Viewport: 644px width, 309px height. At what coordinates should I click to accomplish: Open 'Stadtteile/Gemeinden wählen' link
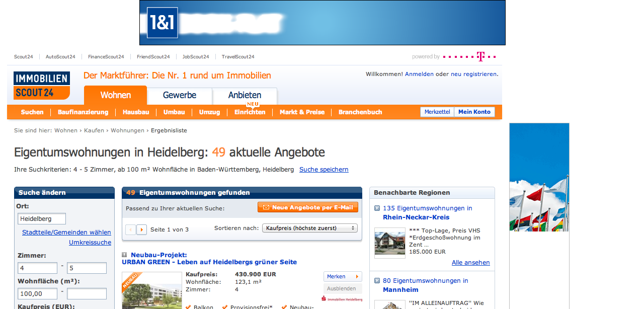tap(66, 232)
